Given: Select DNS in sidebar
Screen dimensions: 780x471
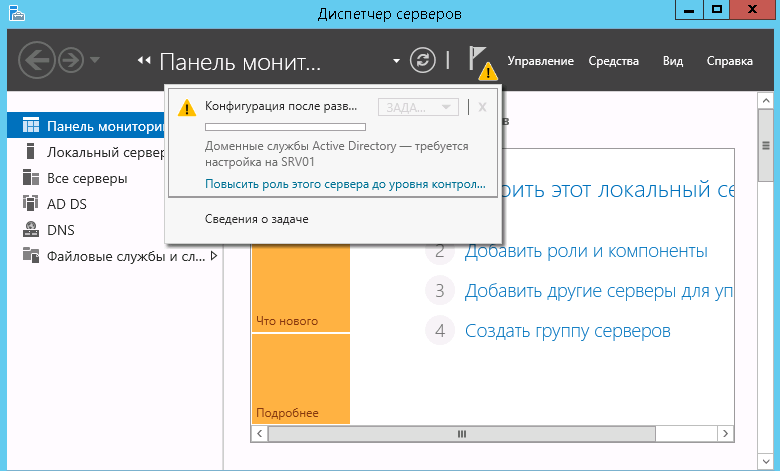Looking at the screenshot, I should tap(115, 229).
